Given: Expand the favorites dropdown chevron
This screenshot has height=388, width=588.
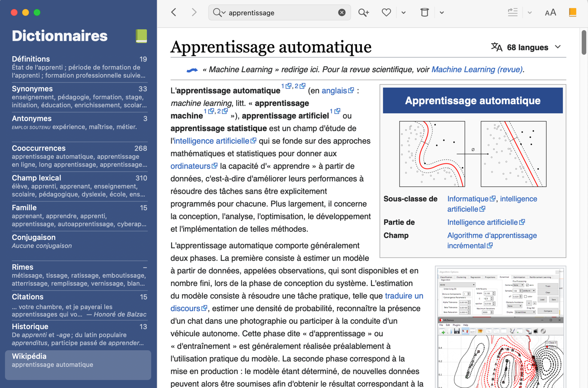Looking at the screenshot, I should pyautogui.click(x=403, y=13).
